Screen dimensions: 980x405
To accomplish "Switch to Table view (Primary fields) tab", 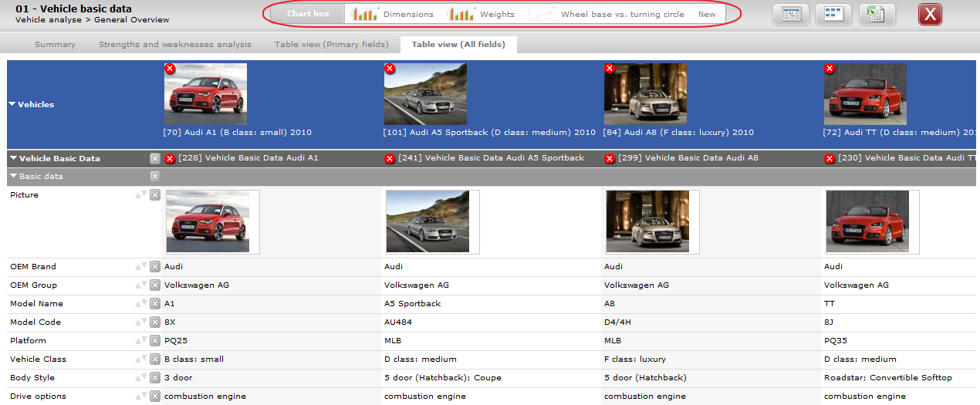I will 331,45.
